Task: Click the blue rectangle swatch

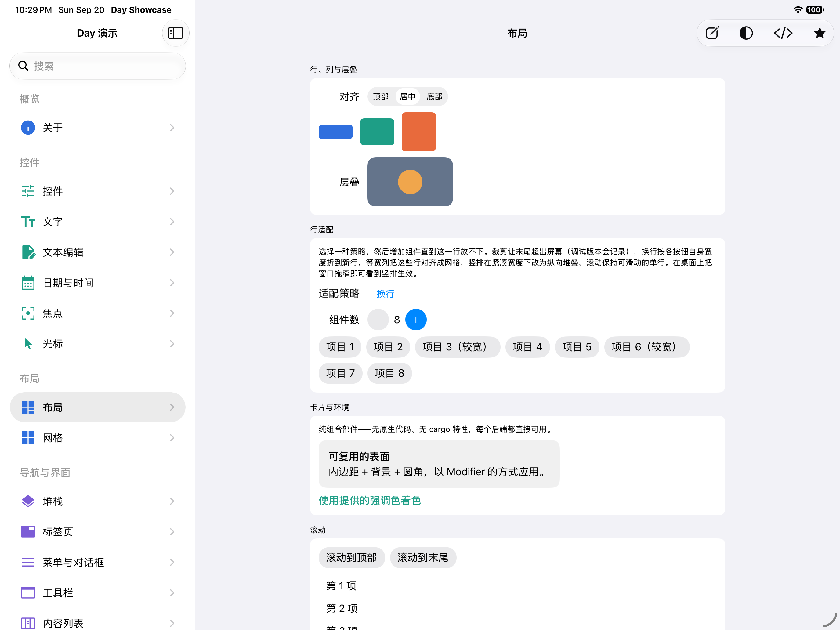Action: coord(336,132)
